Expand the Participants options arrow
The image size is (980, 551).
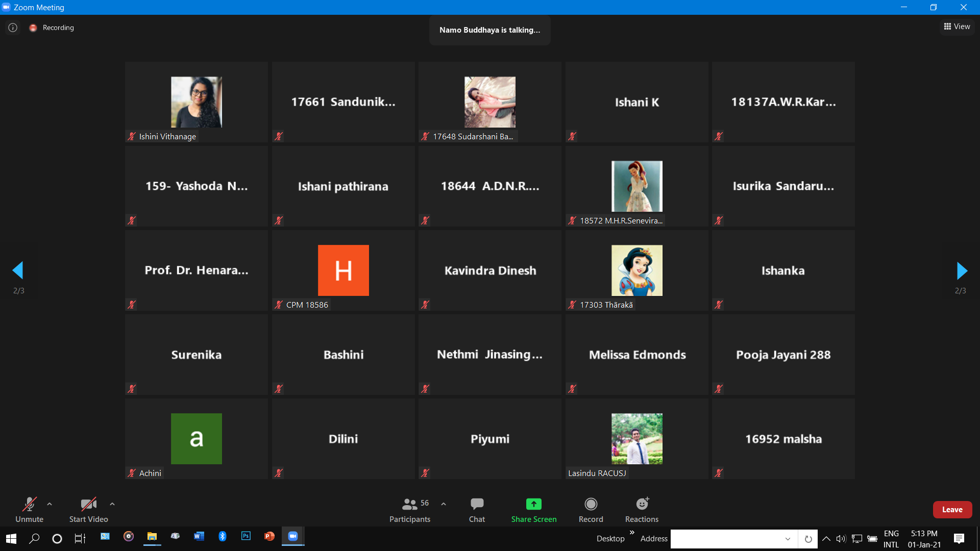(x=444, y=504)
